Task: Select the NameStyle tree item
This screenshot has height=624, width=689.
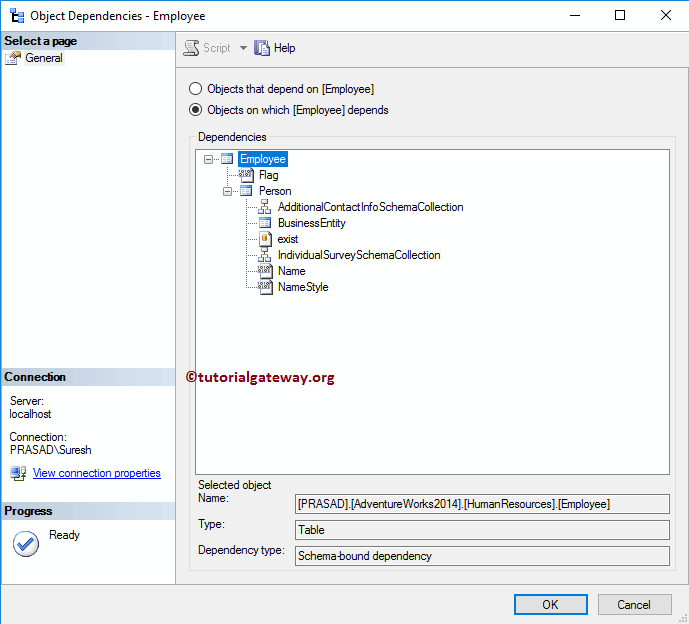Action: [x=303, y=287]
